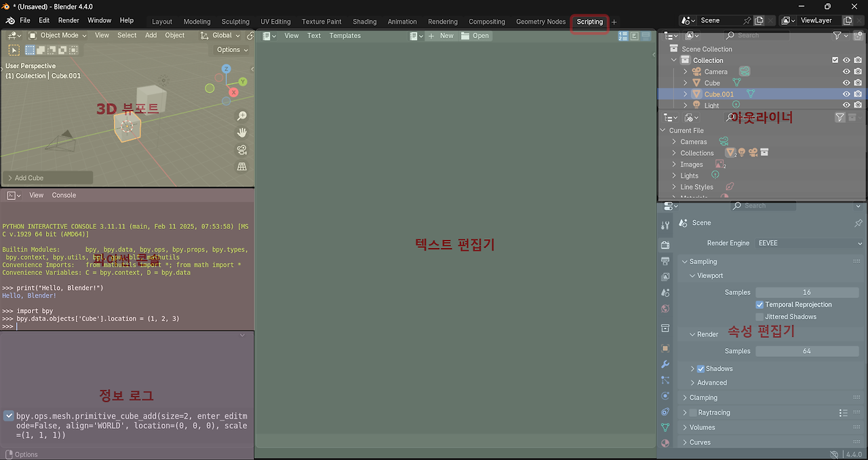Click the Outliner search field at top

tap(756, 35)
